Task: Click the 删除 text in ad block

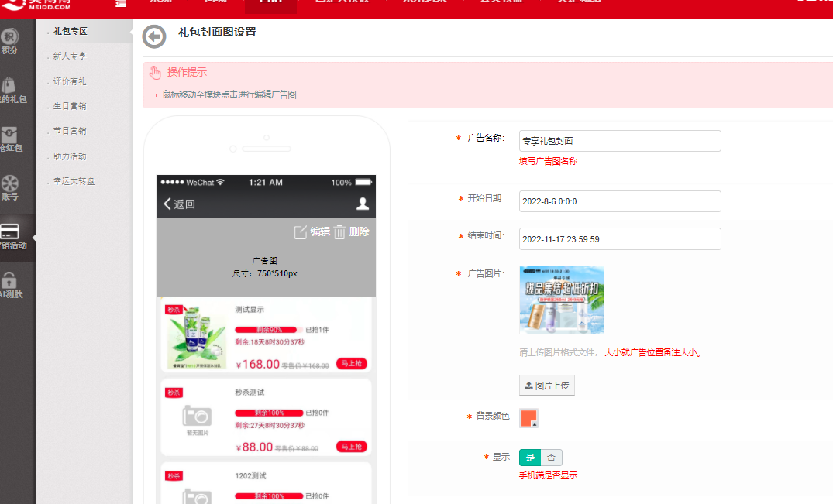Action: tap(359, 231)
